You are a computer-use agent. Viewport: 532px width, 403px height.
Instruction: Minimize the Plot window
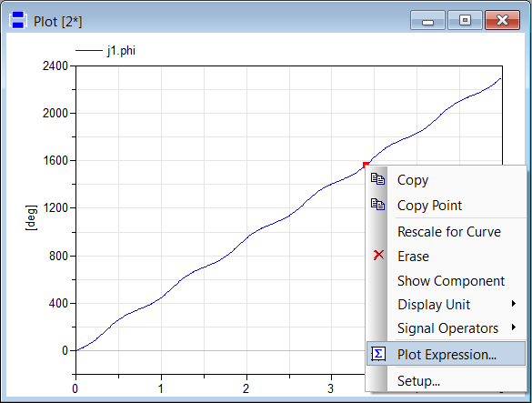pyautogui.click(x=427, y=20)
